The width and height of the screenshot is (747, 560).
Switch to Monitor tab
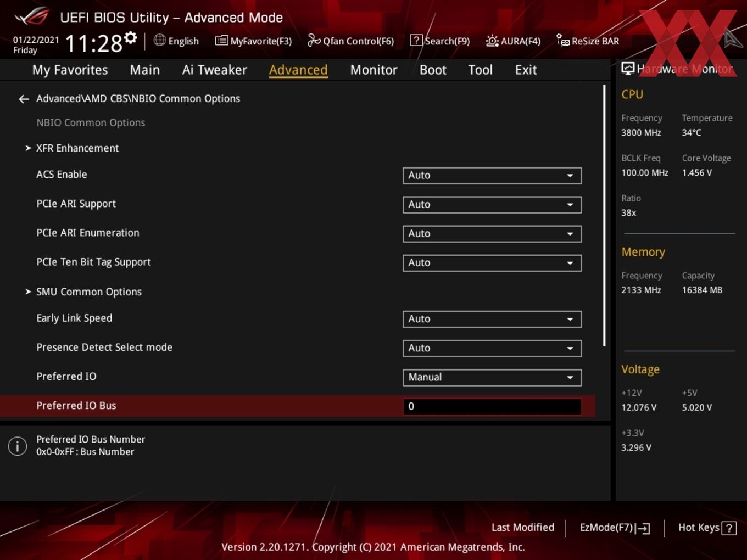tap(374, 70)
